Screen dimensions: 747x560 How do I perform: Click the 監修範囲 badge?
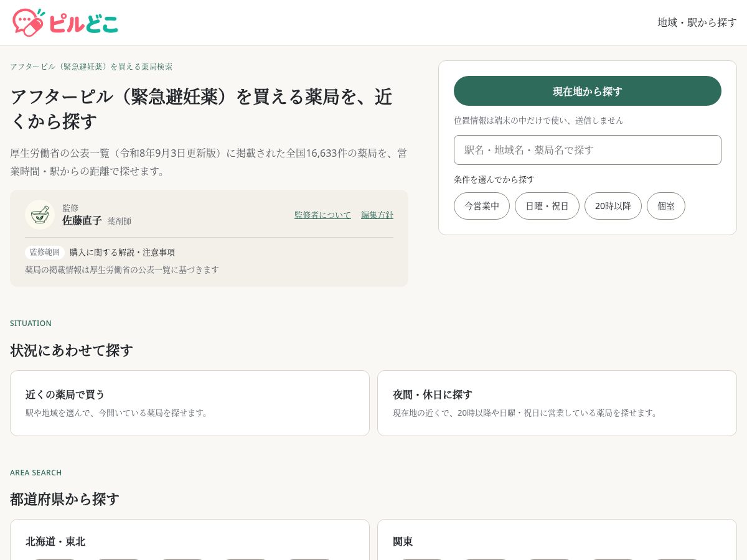(45, 252)
